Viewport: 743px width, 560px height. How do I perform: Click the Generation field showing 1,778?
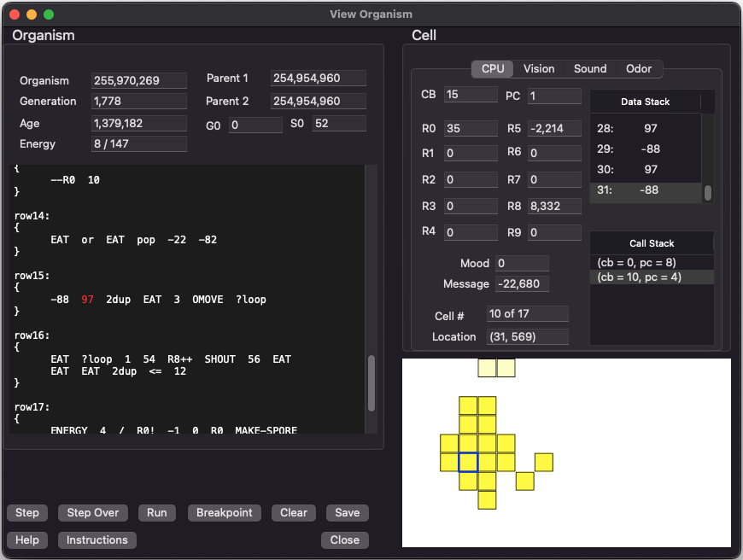point(139,102)
